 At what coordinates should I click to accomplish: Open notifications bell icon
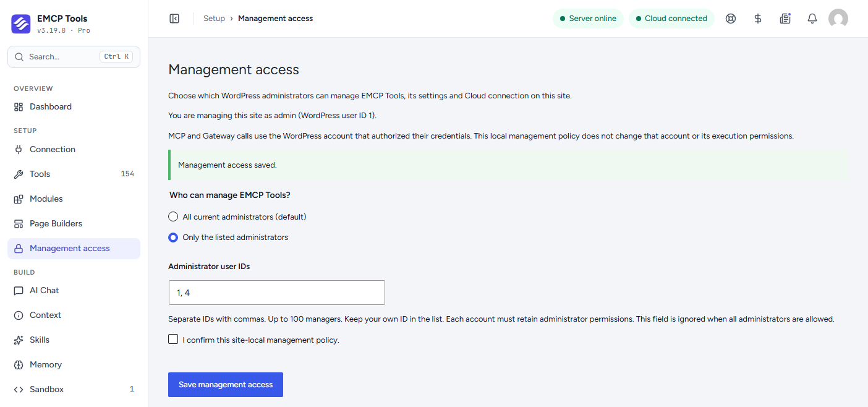(812, 19)
